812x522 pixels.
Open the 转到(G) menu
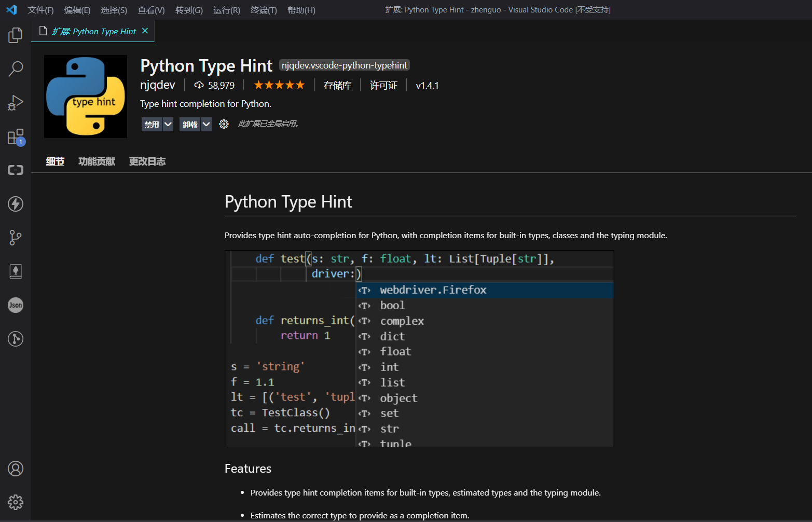point(189,10)
